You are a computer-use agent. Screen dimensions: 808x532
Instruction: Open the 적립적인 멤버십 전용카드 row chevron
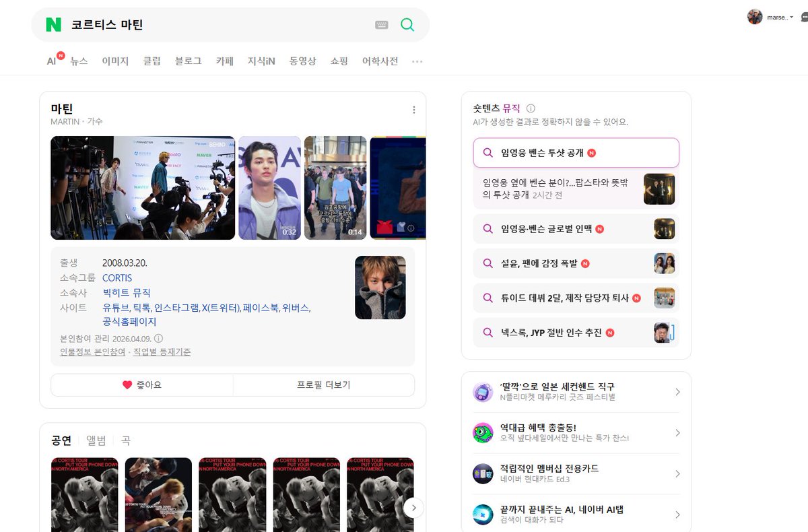point(677,474)
